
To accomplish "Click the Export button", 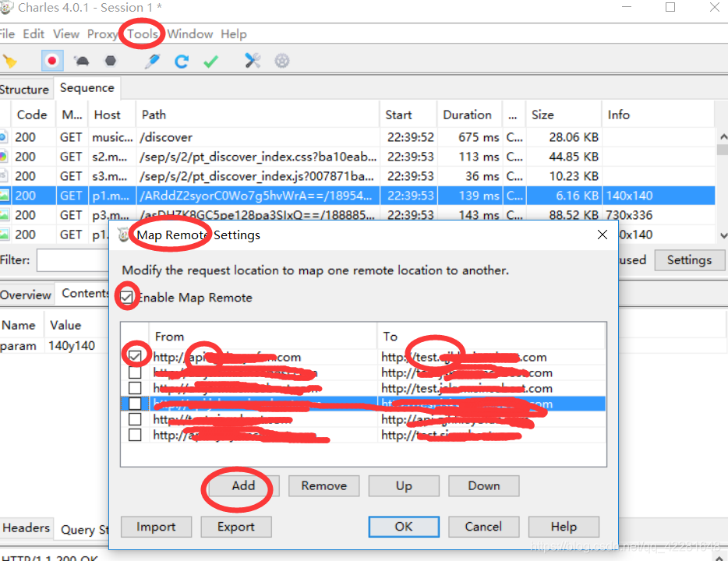I will 236,527.
